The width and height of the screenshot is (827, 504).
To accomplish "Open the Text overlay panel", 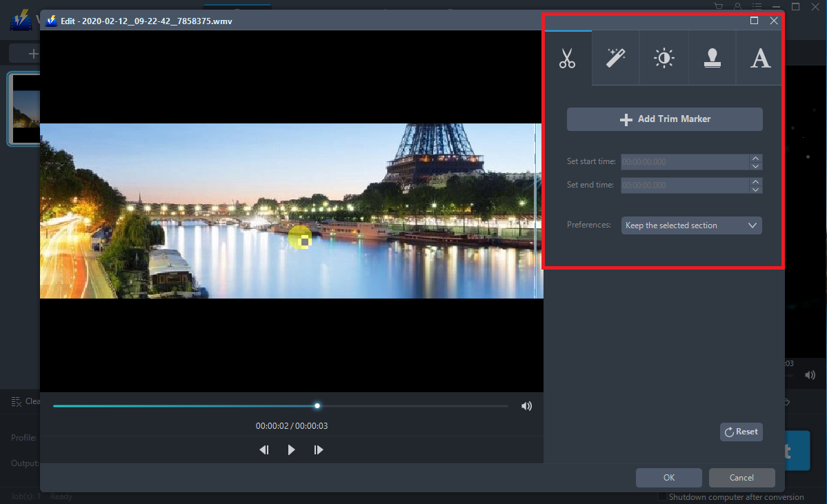I will 760,58.
